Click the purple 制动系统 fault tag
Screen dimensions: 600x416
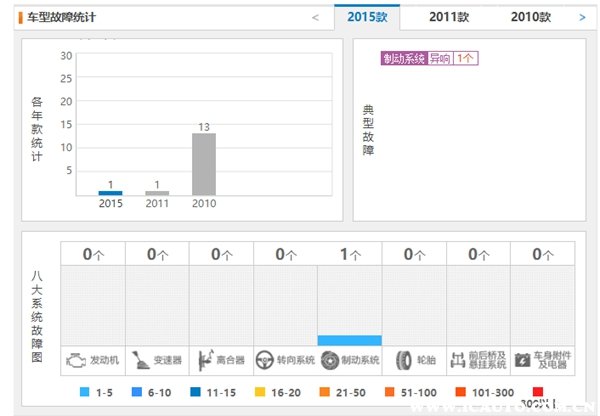click(x=404, y=58)
